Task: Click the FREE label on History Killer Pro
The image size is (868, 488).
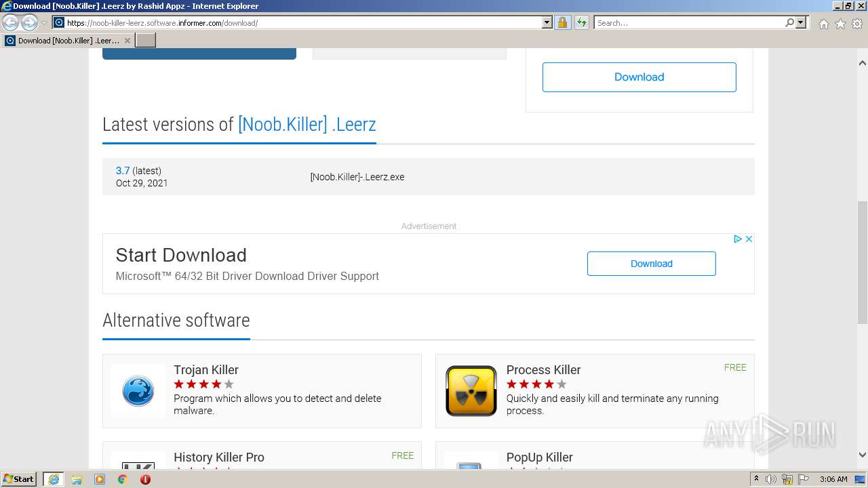Action: coord(402,455)
